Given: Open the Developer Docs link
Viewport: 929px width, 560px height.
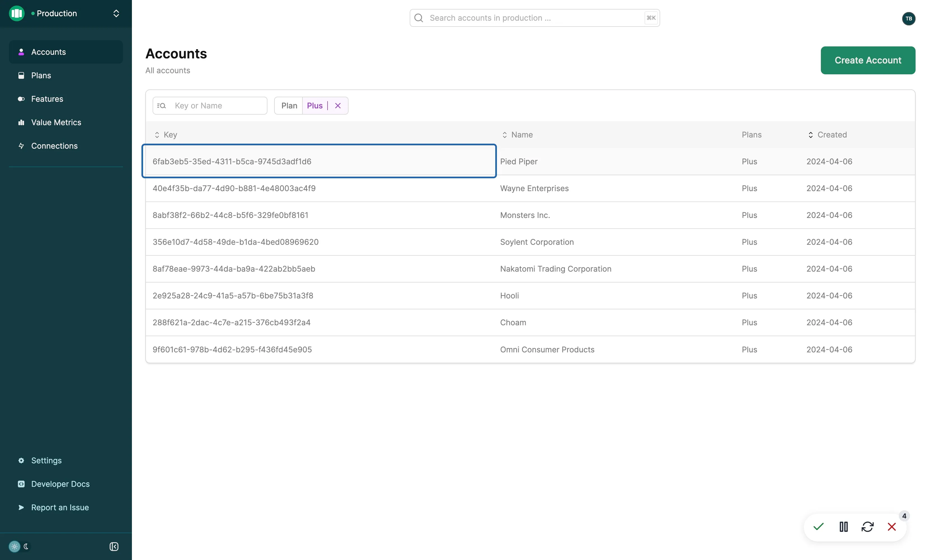Looking at the screenshot, I should point(66,484).
